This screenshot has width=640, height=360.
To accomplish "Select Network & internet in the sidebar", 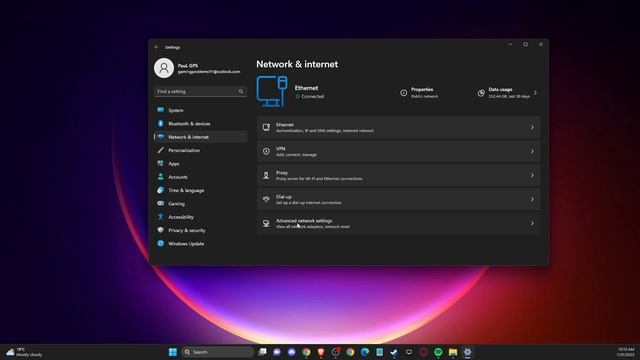I will coord(200,137).
